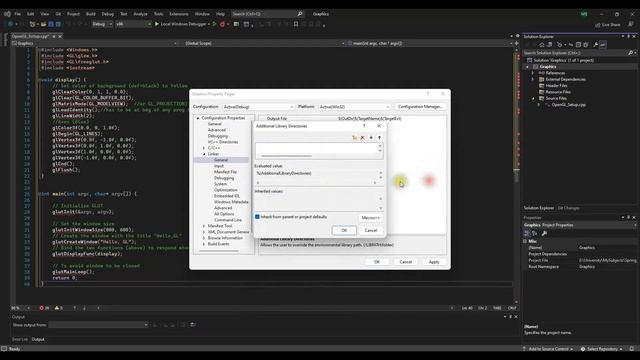Collapse Source Files folder in Solution Explorer
This screenshot has height=360, width=640.
pyautogui.click(x=533, y=98)
